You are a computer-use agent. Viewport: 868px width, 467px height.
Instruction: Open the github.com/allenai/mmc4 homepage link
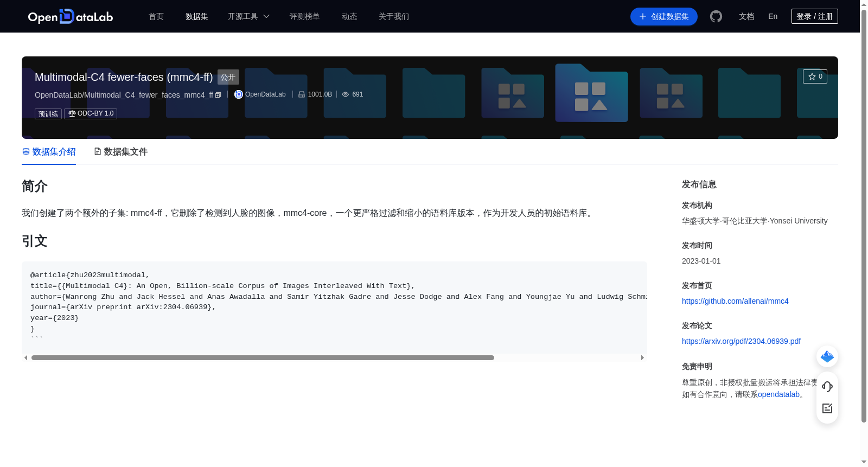pos(735,301)
